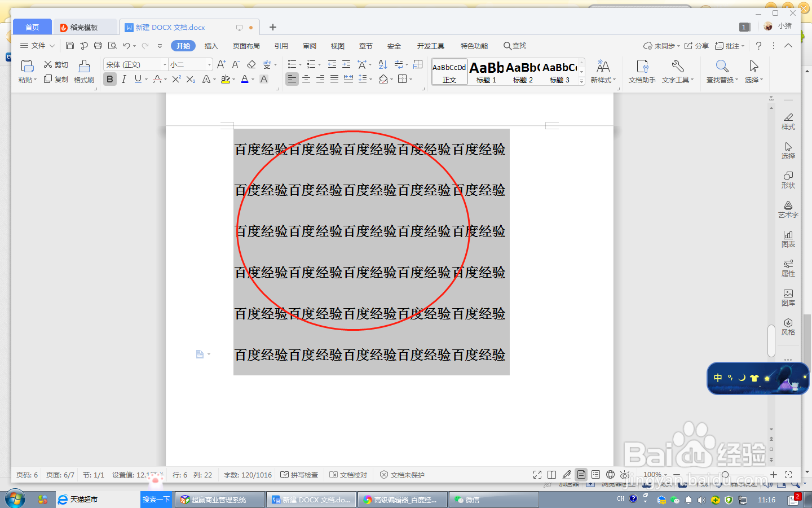Click 分享 share button
This screenshot has height=508, width=812.
pos(697,46)
